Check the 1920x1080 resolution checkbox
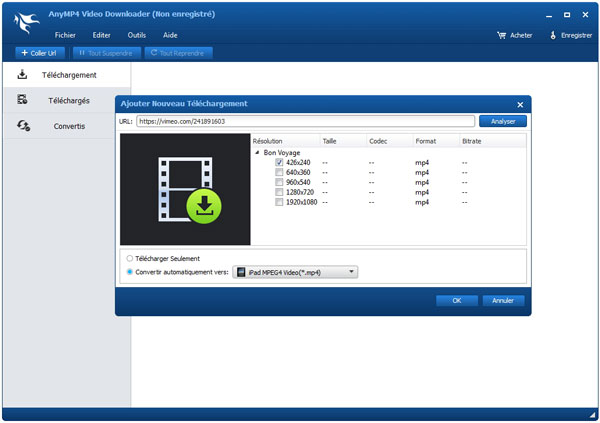The image size is (600, 423). click(x=279, y=202)
